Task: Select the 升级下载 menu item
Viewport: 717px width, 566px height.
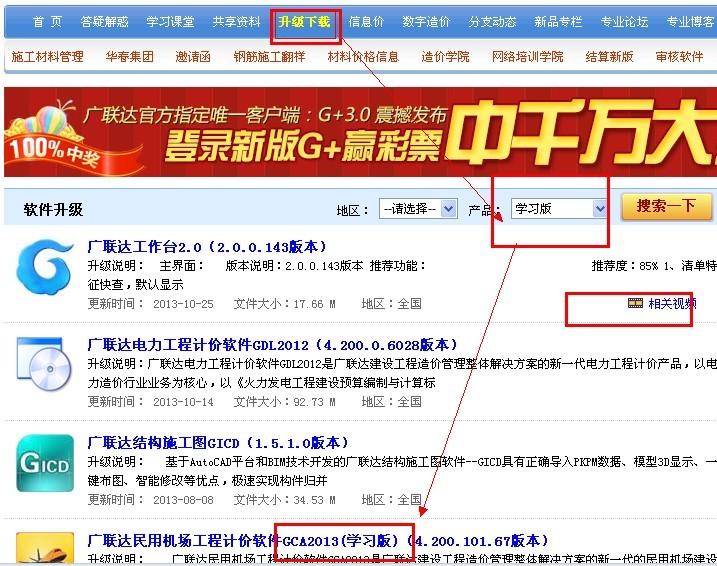Action: pyautogui.click(x=304, y=22)
